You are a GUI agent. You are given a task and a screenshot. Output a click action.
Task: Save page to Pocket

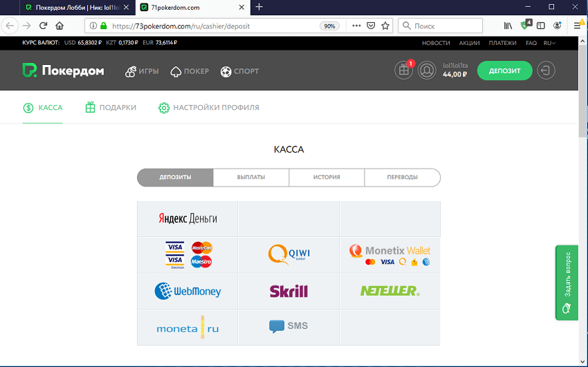(x=371, y=26)
